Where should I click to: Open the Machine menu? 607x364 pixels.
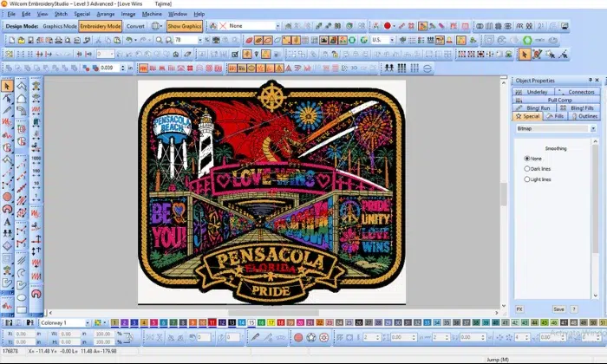pyautogui.click(x=152, y=14)
